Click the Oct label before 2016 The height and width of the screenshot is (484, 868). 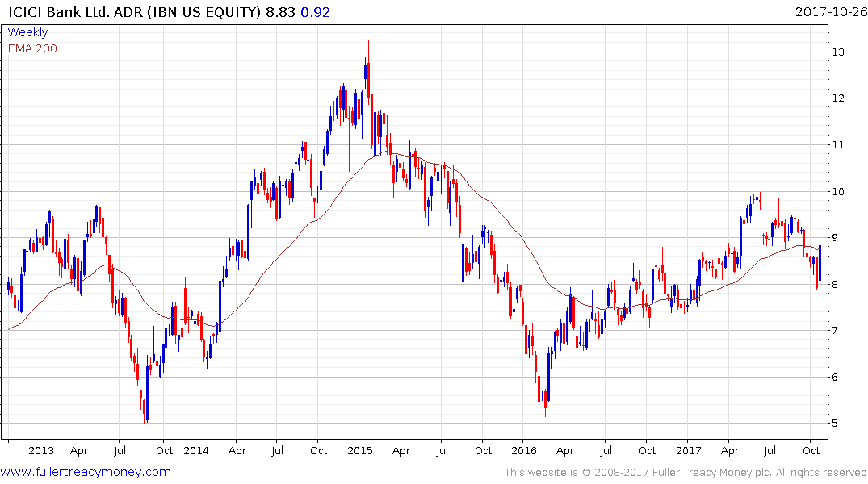click(484, 450)
